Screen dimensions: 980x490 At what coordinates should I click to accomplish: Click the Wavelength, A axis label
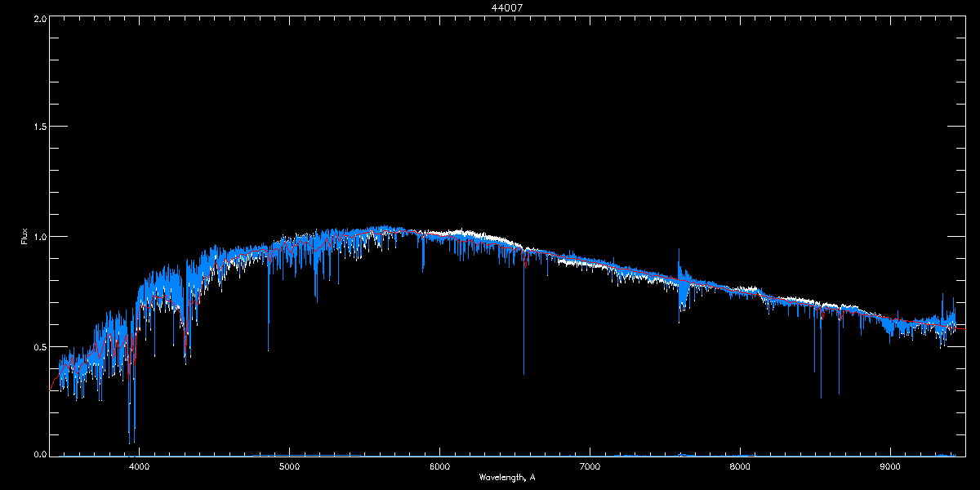[507, 477]
